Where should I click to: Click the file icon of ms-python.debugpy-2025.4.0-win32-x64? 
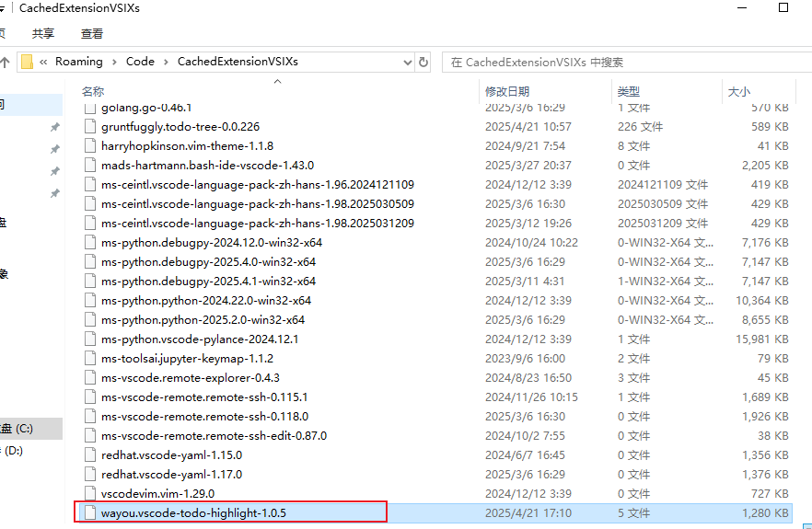(x=90, y=262)
